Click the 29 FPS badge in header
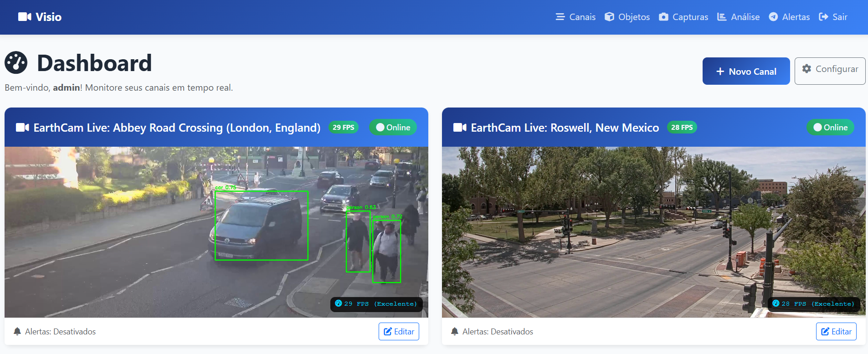868x354 pixels. pyautogui.click(x=343, y=128)
